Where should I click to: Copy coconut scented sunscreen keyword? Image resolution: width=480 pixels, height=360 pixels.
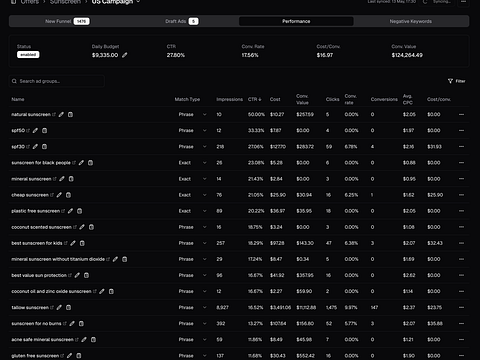pyautogui.click(x=91, y=227)
